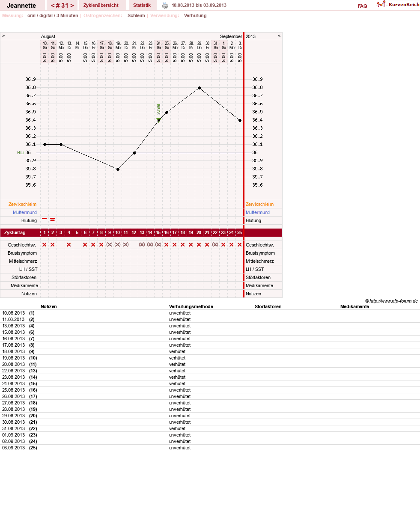The width and height of the screenshot is (420, 520).
Task: Open the FAQ link
Action: (x=362, y=6)
